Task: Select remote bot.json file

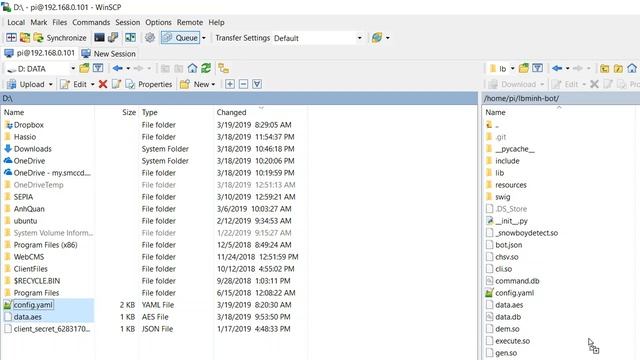Action: (x=509, y=245)
